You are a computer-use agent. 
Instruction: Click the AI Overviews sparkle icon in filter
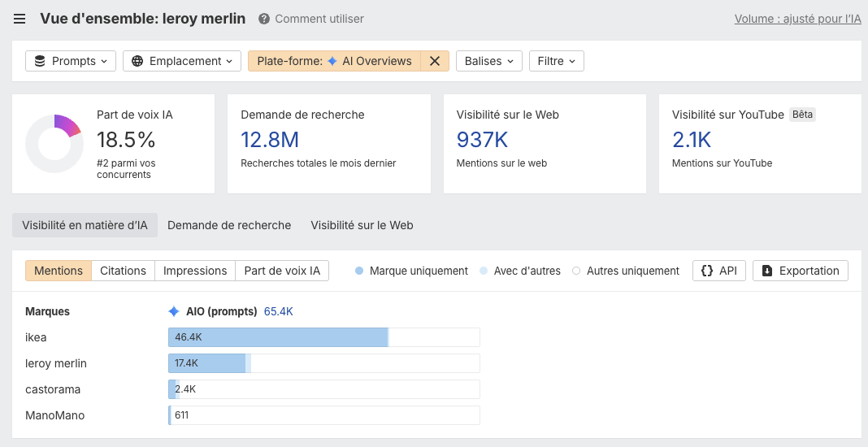tap(332, 61)
